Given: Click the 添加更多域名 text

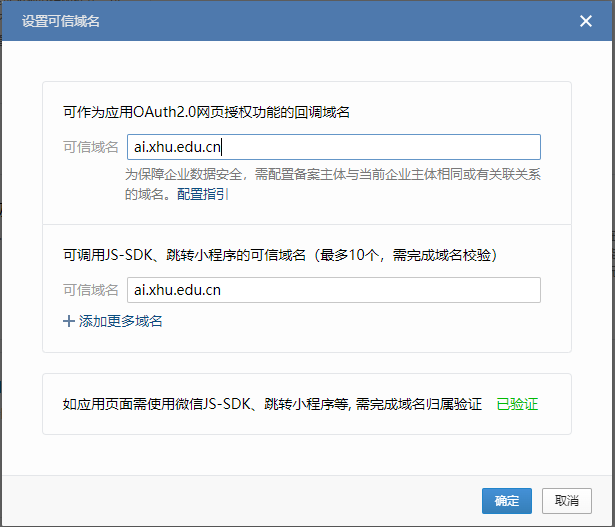Looking at the screenshot, I should 120,321.
